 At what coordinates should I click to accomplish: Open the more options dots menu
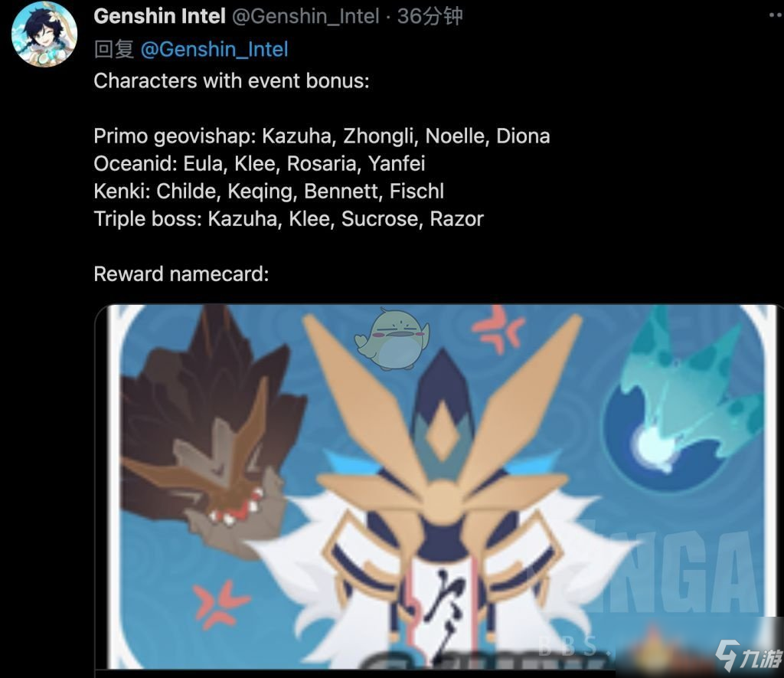[x=776, y=15]
